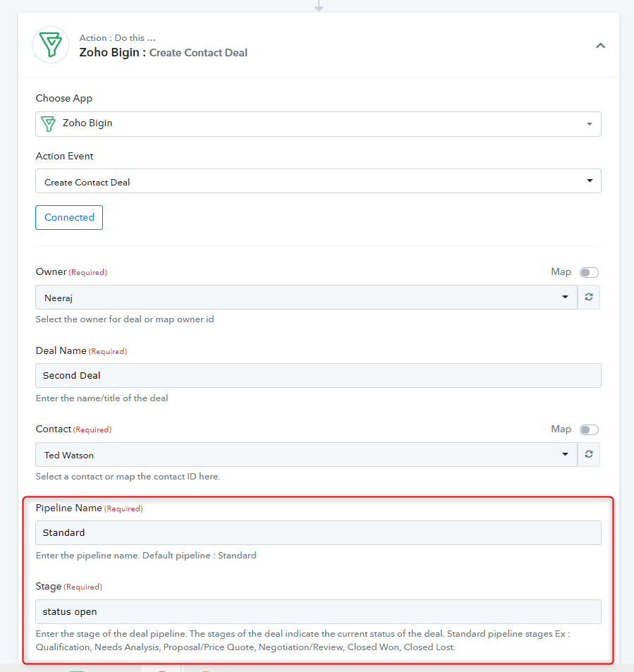Click the Owner dropdown caret arrow
Screen dimensions: 634x672
pos(565,297)
